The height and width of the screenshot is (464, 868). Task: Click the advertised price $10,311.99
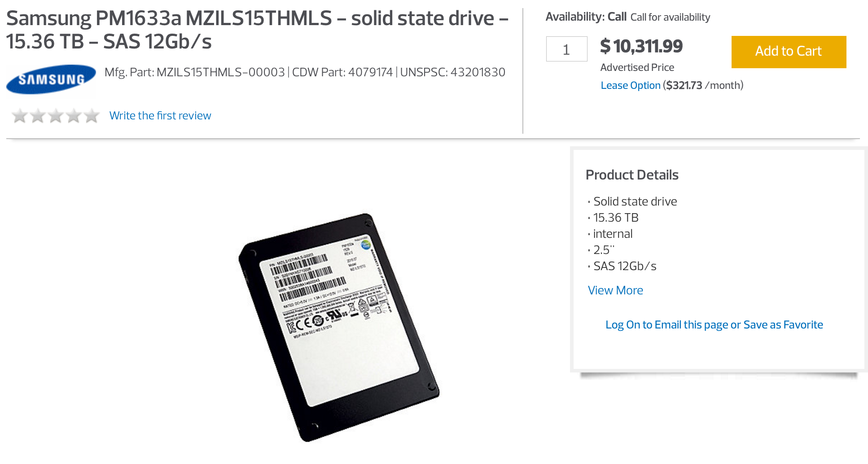click(641, 46)
